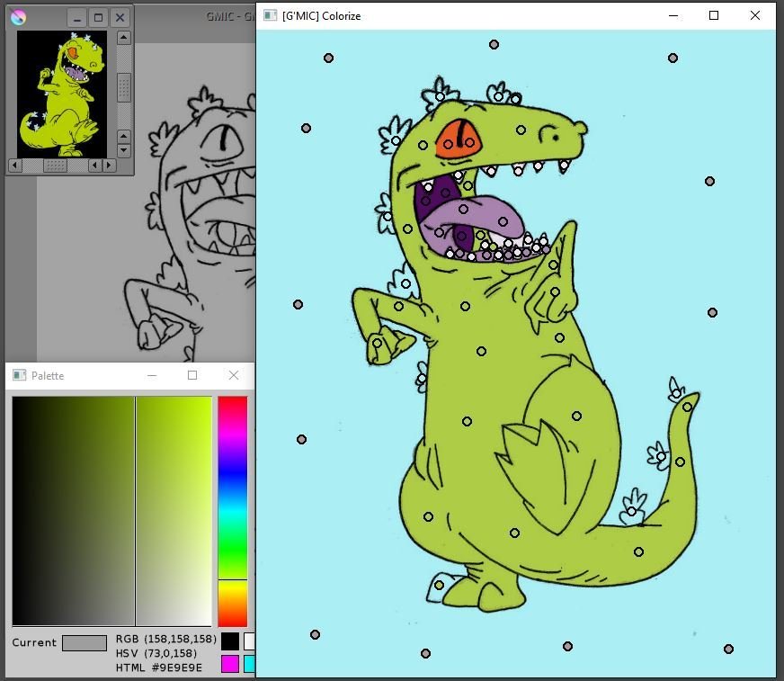This screenshot has height=681, width=784.
Task: Select the magenta preset swatch
Action: tap(230, 664)
